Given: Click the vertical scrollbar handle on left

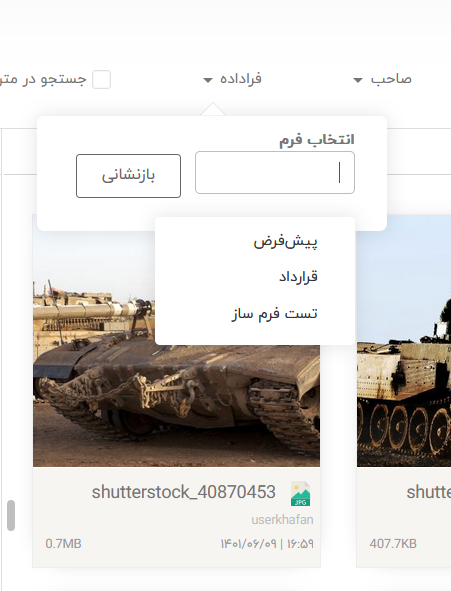Looking at the screenshot, I should pyautogui.click(x=11, y=516).
